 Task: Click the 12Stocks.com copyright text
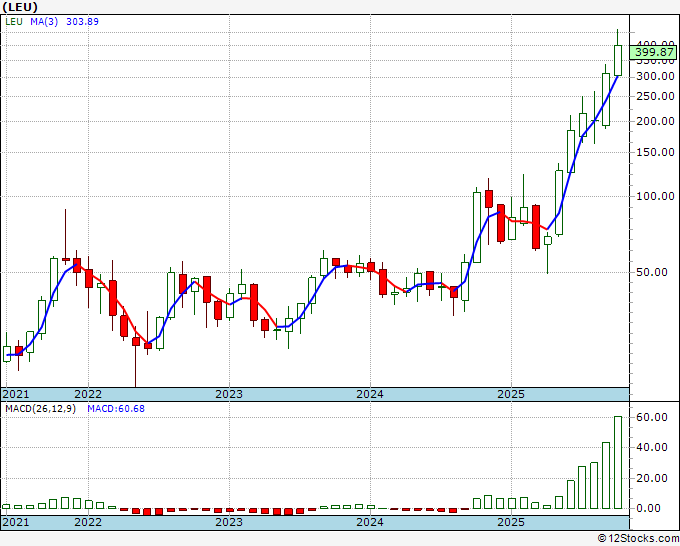[x=638, y=539]
